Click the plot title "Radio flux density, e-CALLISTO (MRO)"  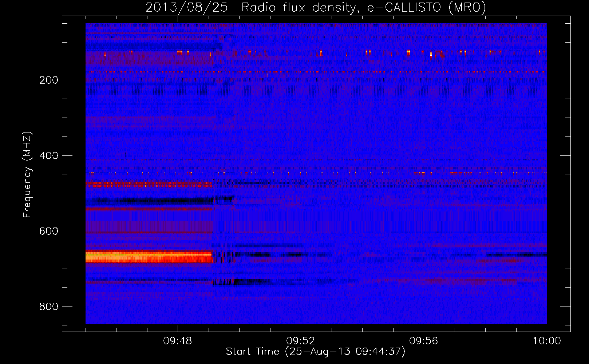(364, 7)
